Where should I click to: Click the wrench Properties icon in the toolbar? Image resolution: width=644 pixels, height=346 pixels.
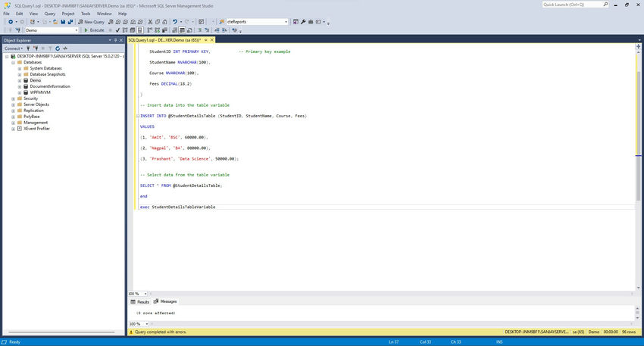[302, 22]
